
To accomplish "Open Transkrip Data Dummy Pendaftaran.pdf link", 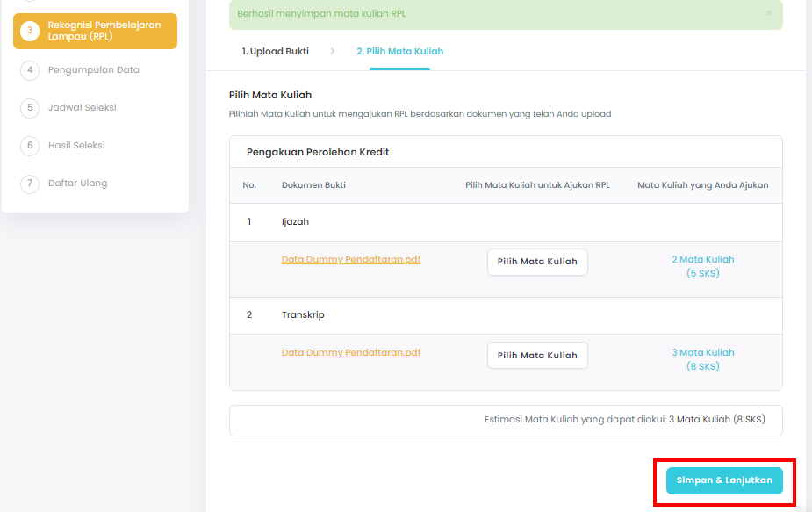I will (x=351, y=353).
